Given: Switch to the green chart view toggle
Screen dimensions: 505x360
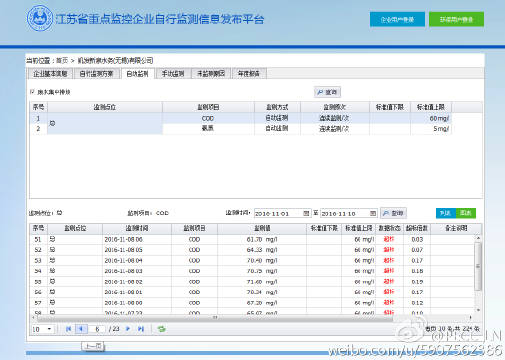Looking at the screenshot, I should click(x=466, y=213).
